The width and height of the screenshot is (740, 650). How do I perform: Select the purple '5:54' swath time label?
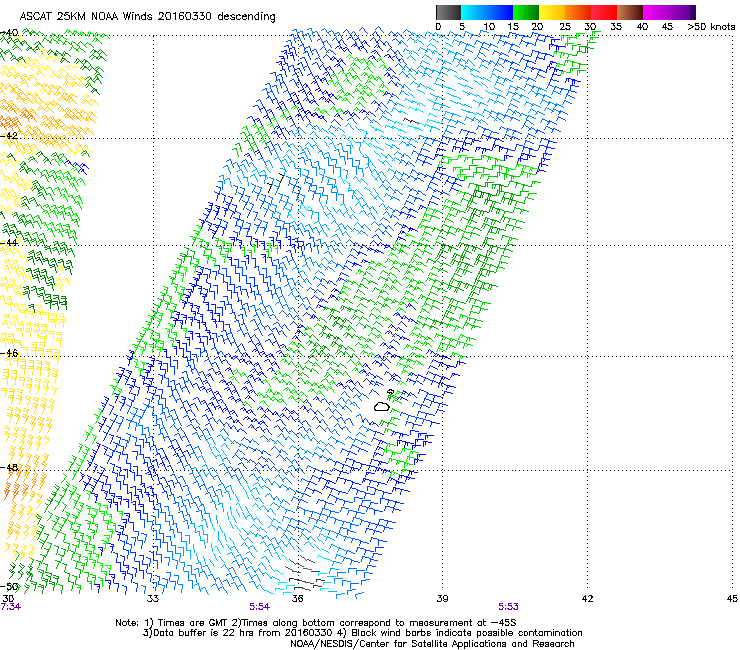[x=260, y=607]
